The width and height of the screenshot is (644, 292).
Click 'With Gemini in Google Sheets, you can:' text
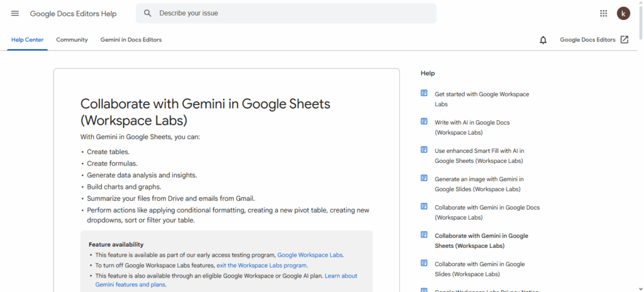tap(140, 137)
